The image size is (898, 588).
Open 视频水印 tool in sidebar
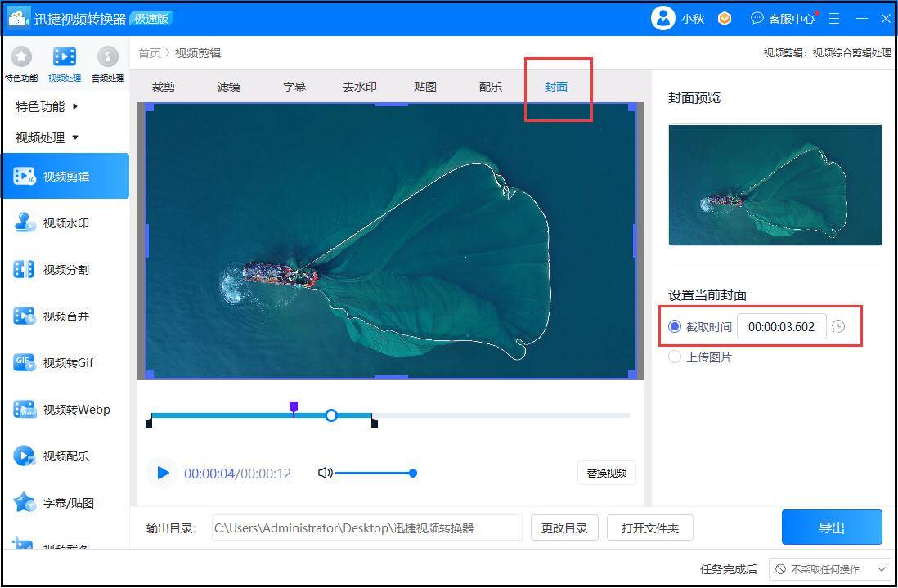tap(65, 223)
